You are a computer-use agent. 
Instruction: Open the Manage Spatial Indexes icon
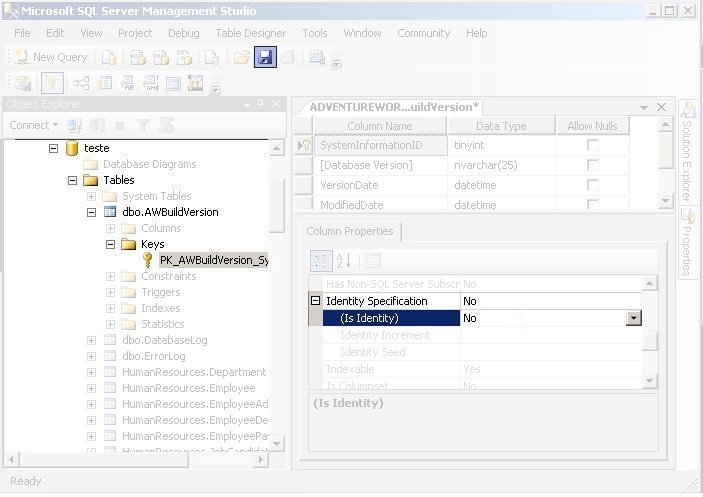click(196, 83)
